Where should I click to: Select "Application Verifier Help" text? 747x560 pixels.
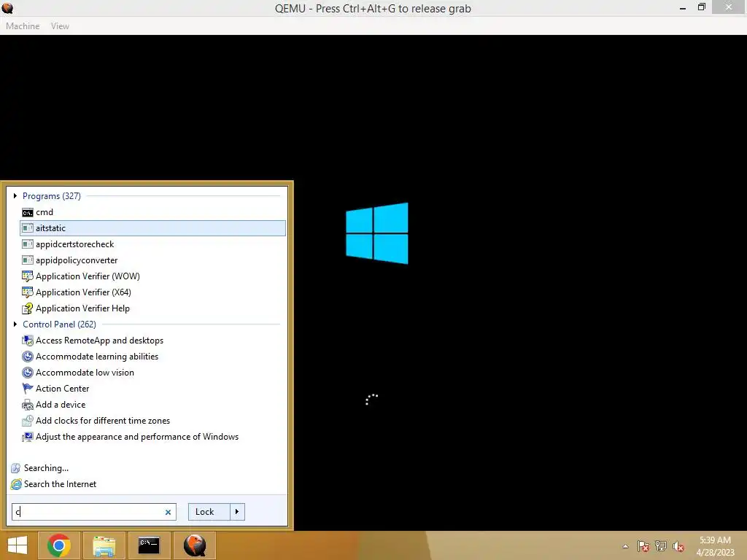(82, 308)
